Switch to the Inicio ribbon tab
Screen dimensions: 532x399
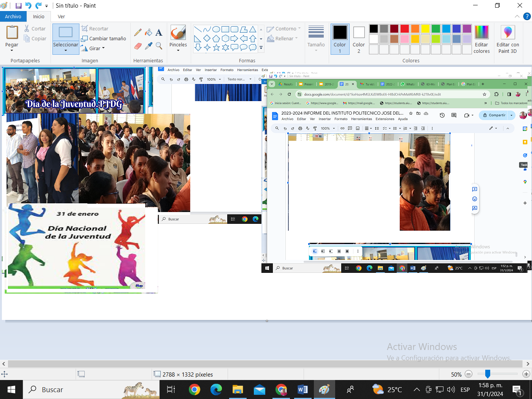coord(38,16)
